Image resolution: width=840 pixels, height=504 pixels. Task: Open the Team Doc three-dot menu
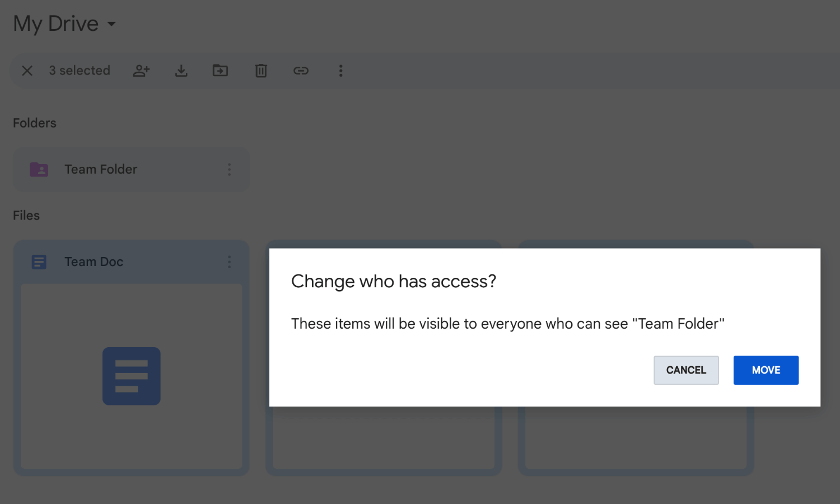click(x=229, y=262)
